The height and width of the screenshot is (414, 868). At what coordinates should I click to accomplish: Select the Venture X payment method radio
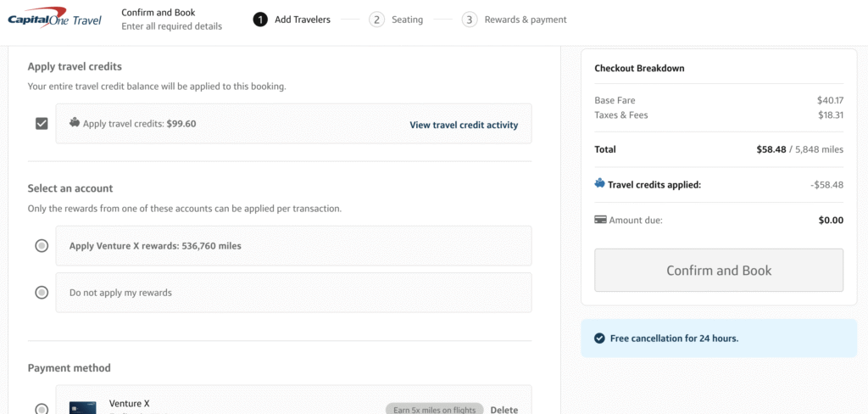[x=42, y=409]
